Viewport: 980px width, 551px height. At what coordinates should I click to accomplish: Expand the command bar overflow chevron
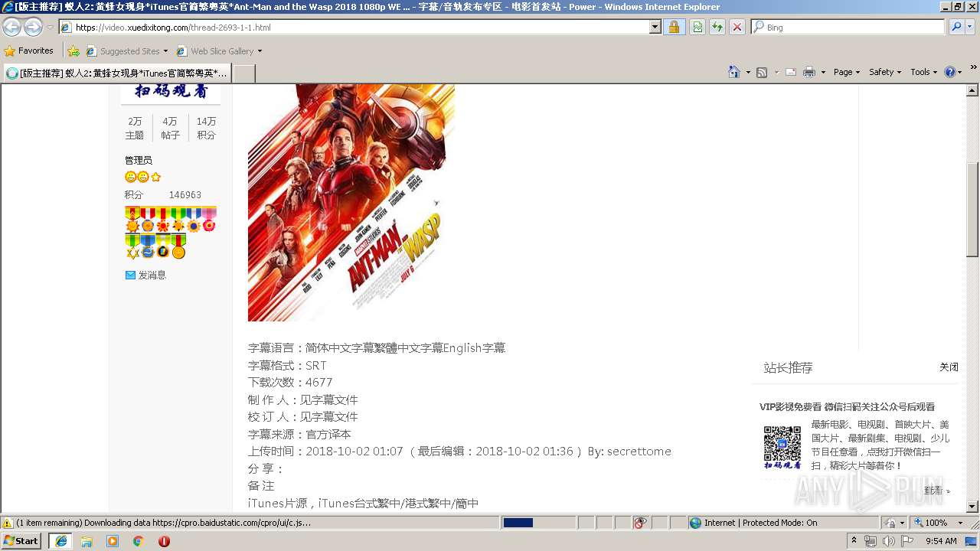point(974,67)
